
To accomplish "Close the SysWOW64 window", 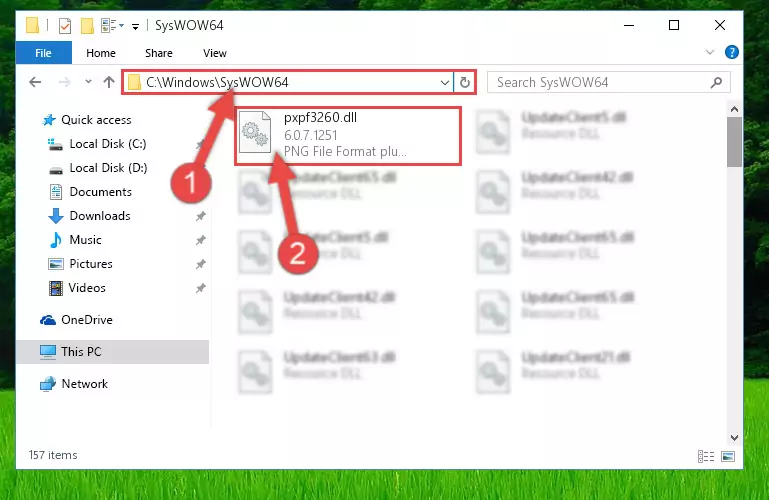I will (719, 25).
